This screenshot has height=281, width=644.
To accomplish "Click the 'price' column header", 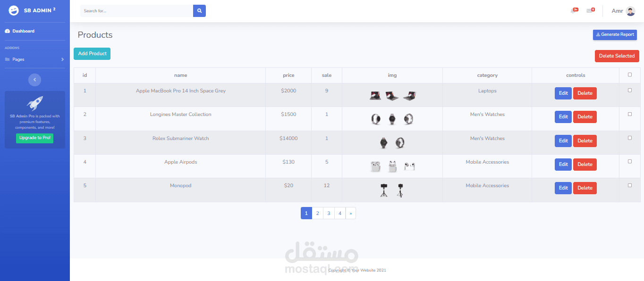I will pyautogui.click(x=288, y=75).
